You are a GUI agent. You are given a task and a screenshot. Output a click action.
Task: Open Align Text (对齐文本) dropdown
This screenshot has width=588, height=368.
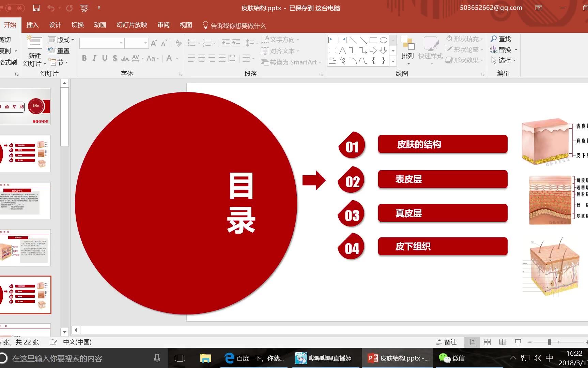point(280,51)
